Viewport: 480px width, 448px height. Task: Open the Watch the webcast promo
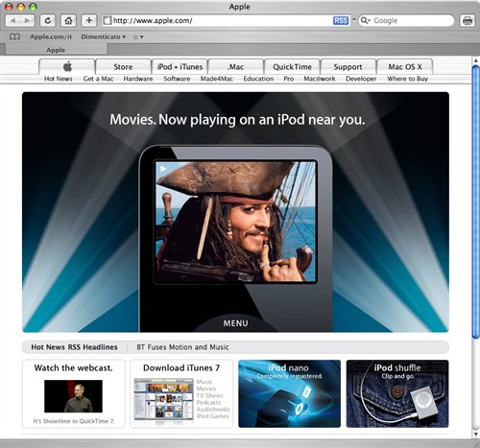[74, 393]
